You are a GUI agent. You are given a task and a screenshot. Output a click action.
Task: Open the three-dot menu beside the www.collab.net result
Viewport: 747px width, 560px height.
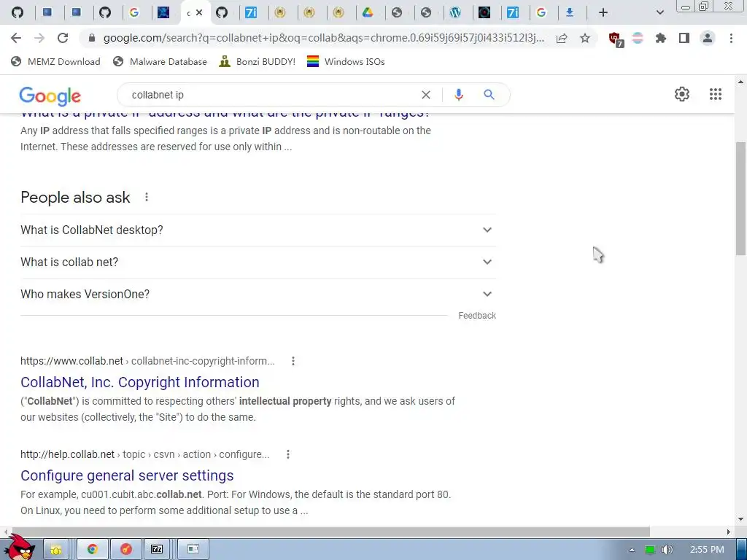(x=293, y=361)
